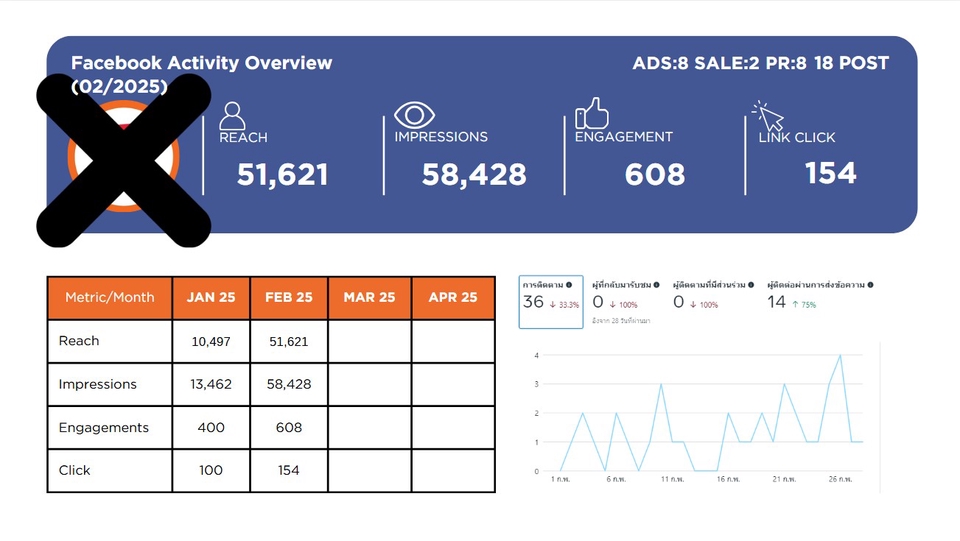Click the 100 cell in the Click row
The height and width of the screenshot is (541, 960).
tap(211, 470)
